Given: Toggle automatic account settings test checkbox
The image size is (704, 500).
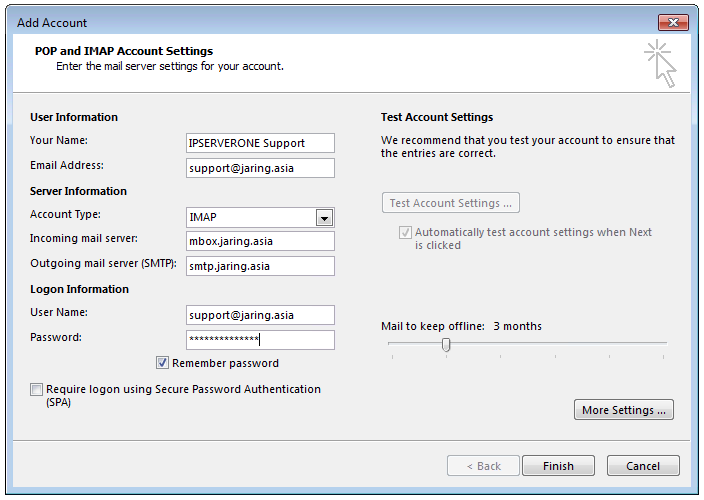Looking at the screenshot, I should [405, 232].
